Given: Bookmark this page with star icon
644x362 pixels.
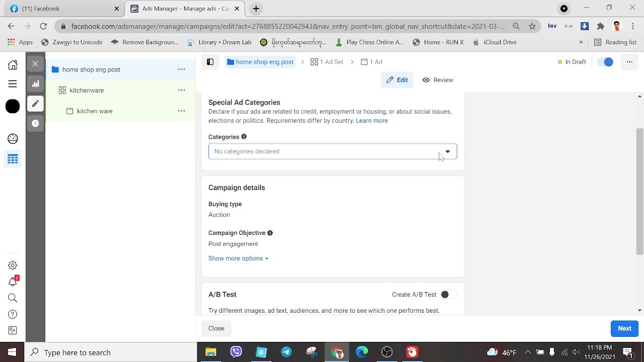Looking at the screenshot, I should tap(532, 26).
